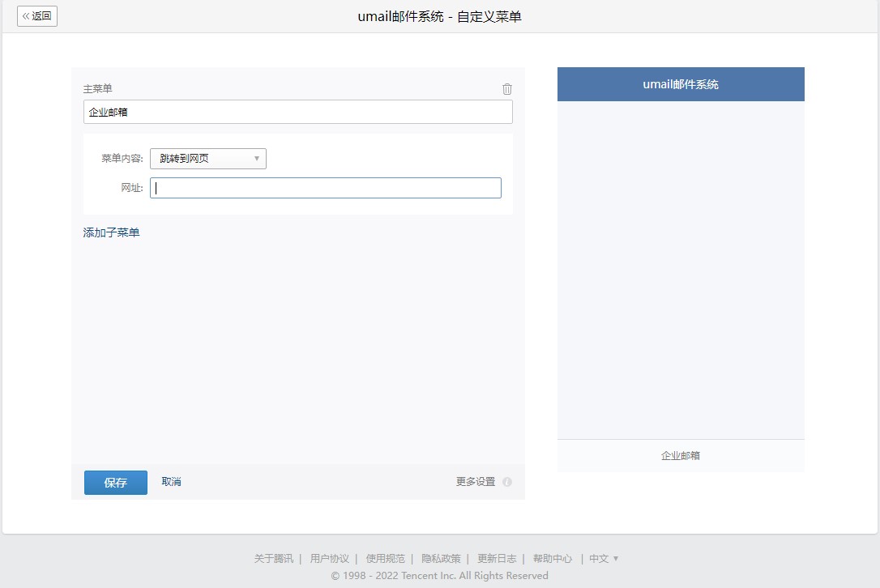Open the 帮助中心 footer link
880x588 pixels.
tap(553, 559)
